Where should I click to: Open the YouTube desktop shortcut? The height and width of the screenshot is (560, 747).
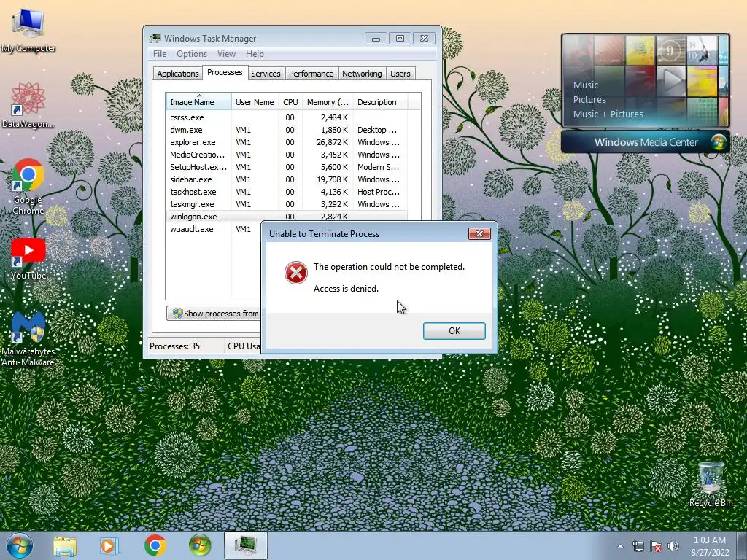pos(28,259)
